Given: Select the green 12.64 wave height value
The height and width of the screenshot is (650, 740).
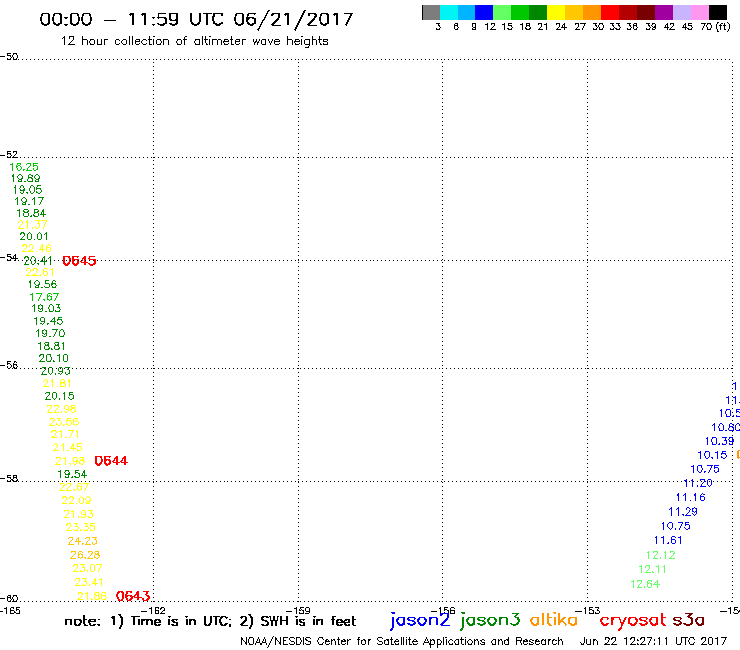Looking at the screenshot, I should (645, 584).
